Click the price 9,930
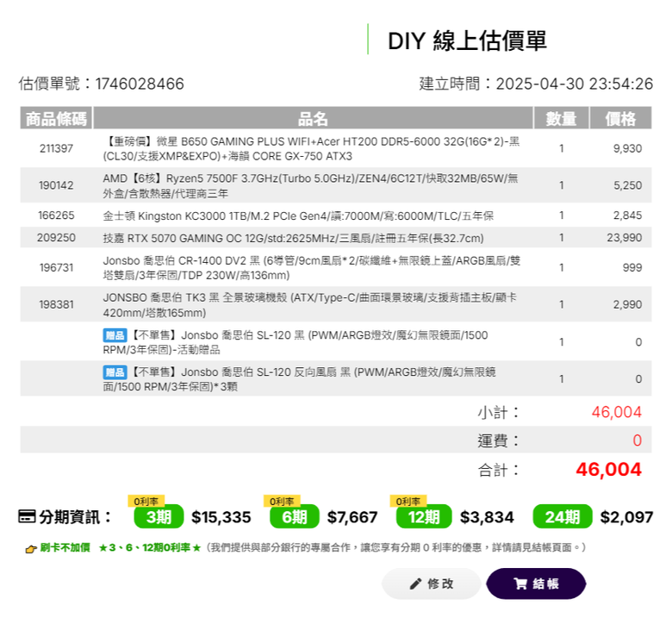The height and width of the screenshot is (618, 672). (x=627, y=148)
